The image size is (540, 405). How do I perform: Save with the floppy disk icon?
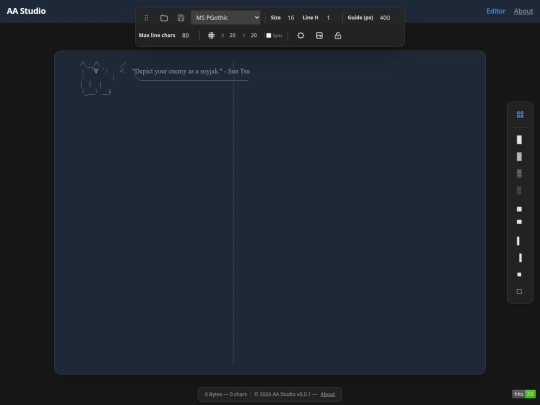click(x=181, y=18)
